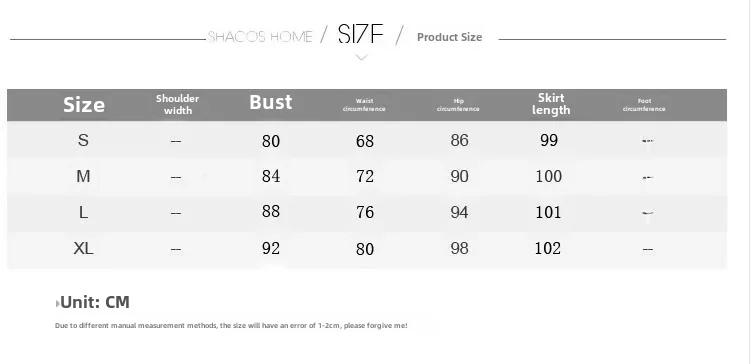
Task: Click the measurement error disclaimer text
Action: [x=231, y=326]
